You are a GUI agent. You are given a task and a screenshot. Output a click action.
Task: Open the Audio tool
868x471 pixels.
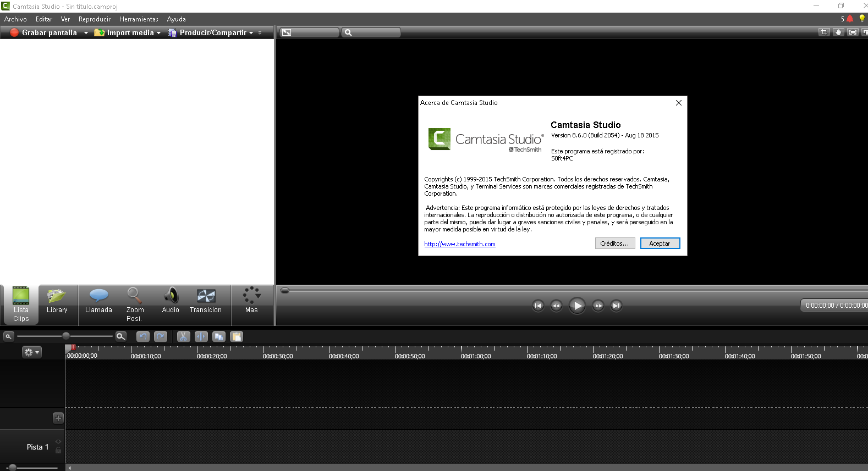[171, 301]
